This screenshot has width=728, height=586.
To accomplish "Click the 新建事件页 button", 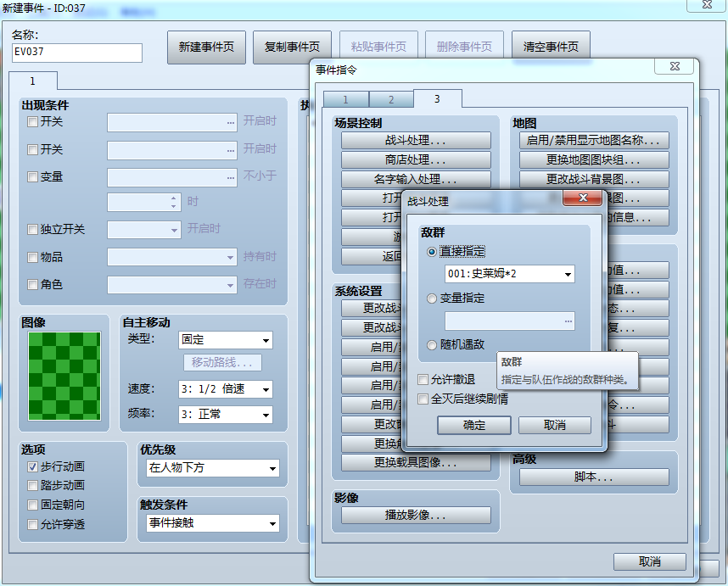I will [206, 47].
